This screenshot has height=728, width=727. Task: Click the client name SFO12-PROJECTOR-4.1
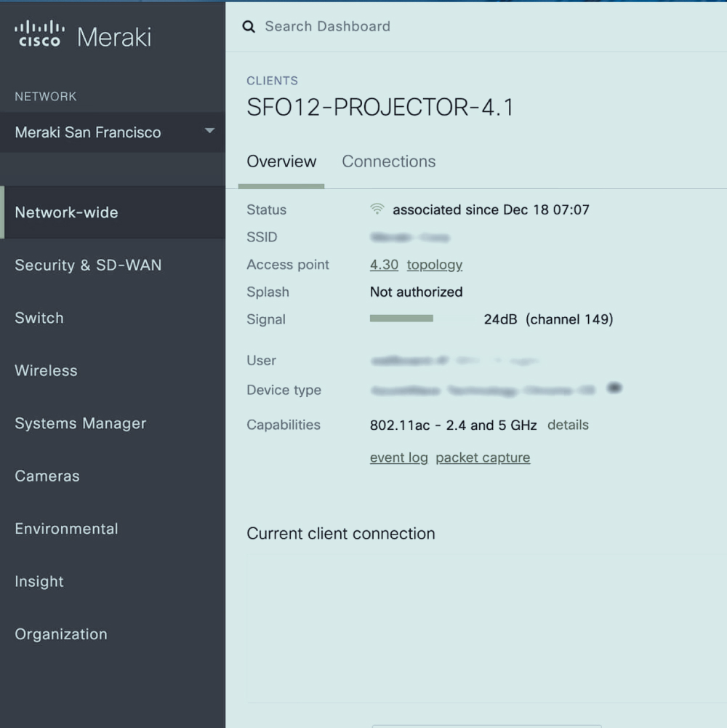pos(380,107)
